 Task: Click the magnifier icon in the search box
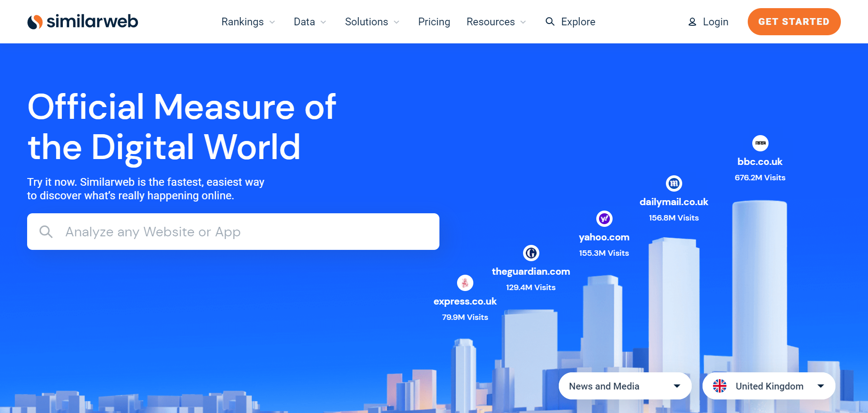tap(46, 232)
